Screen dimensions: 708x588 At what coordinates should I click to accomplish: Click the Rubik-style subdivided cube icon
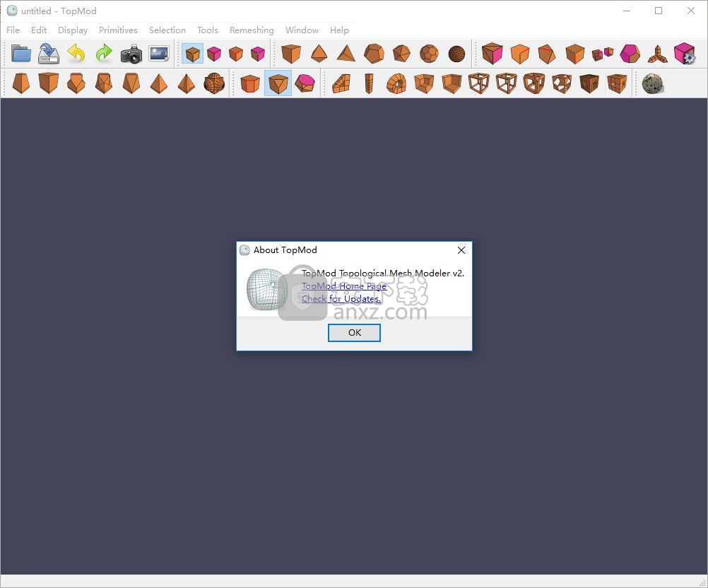tap(617, 83)
